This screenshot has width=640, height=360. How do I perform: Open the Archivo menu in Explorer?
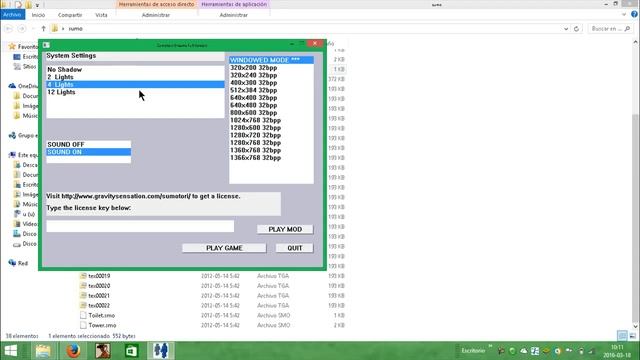click(x=12, y=15)
